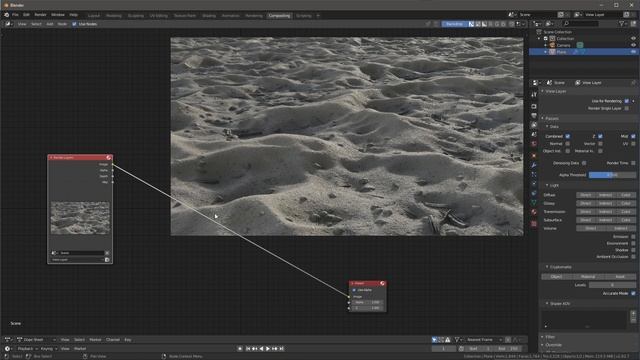Image resolution: width=640 pixels, height=360 pixels.
Task: Switch to the Compositing workspace tab
Action: click(x=279, y=16)
